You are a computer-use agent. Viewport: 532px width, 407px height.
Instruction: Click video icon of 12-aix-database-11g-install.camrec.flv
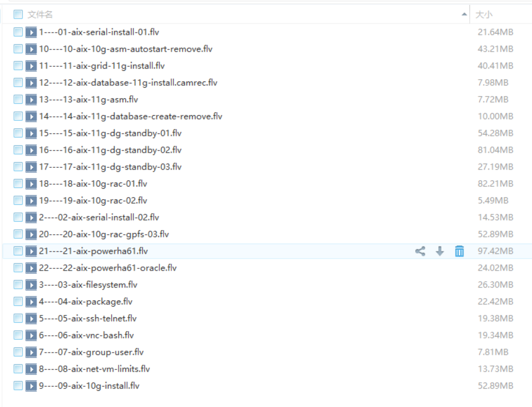coord(31,83)
